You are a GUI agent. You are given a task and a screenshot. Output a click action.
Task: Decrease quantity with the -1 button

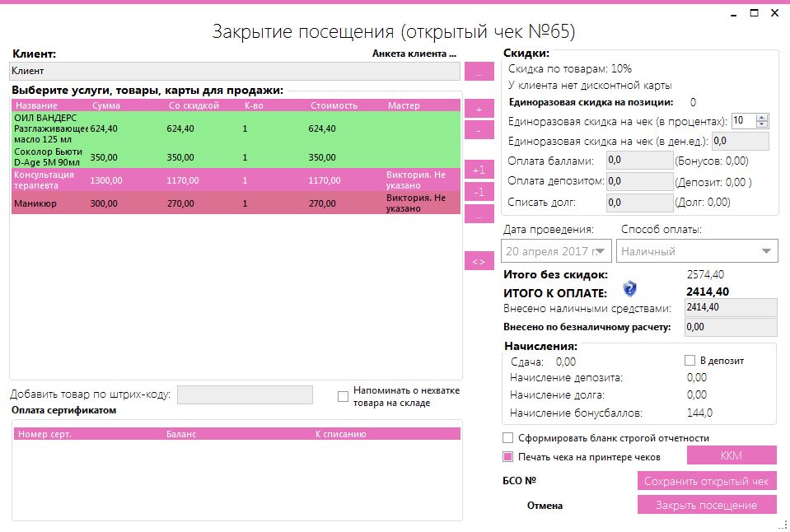[x=479, y=191]
